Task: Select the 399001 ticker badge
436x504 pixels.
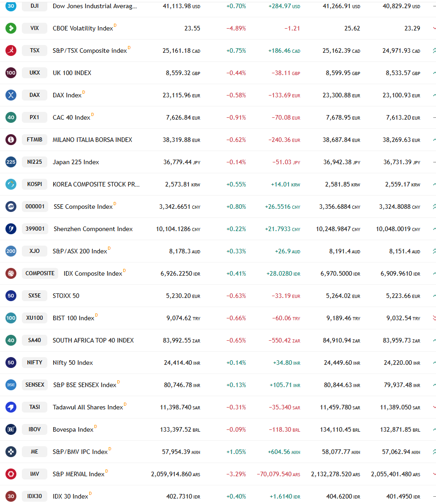Action: point(35,229)
